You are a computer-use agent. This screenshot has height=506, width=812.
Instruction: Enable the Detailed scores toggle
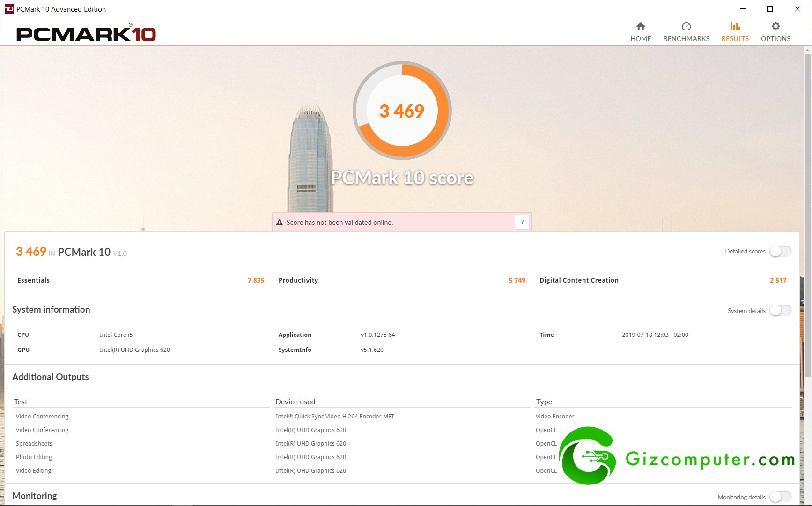pos(780,251)
